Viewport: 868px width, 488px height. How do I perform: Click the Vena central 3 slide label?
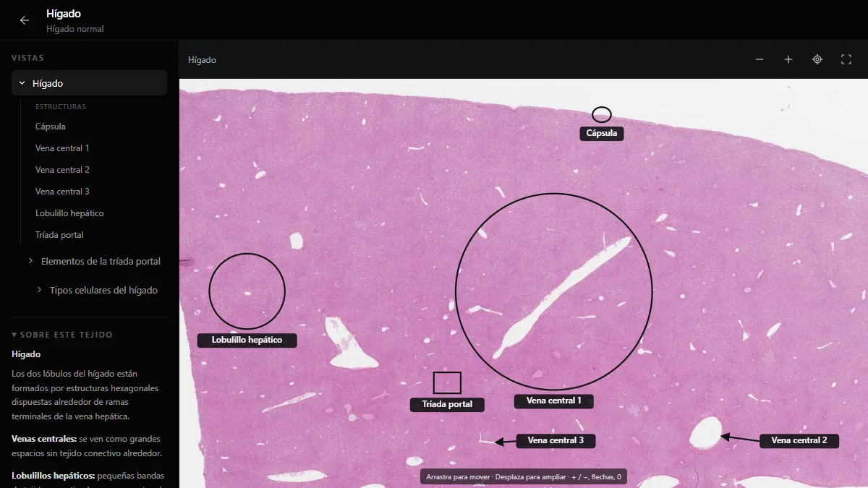(x=556, y=440)
